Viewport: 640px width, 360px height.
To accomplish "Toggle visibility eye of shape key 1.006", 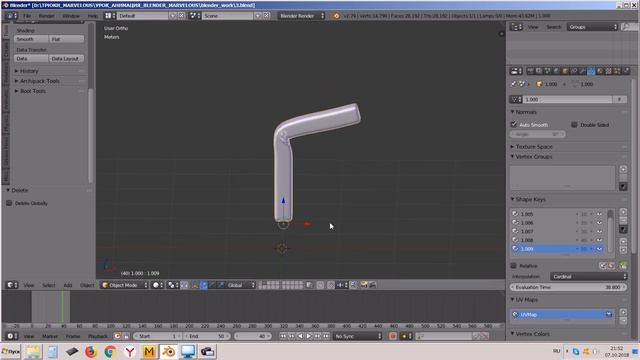I will [x=599, y=223].
